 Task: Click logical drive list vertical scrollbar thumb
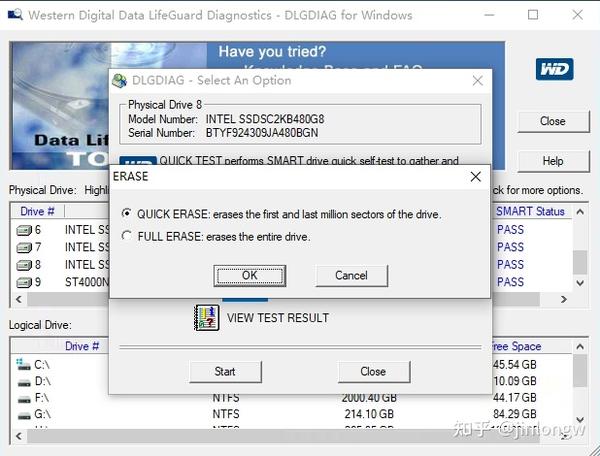pyautogui.click(x=580, y=371)
